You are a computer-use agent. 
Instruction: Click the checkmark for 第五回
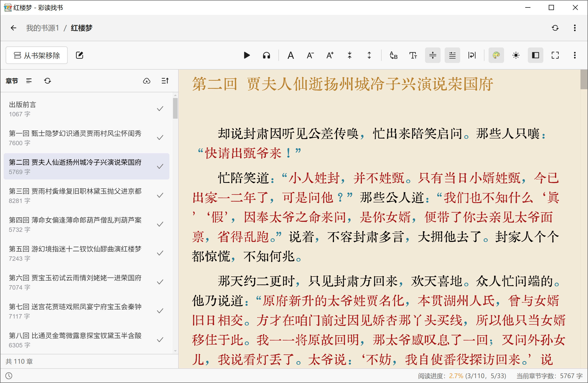pyautogui.click(x=160, y=253)
